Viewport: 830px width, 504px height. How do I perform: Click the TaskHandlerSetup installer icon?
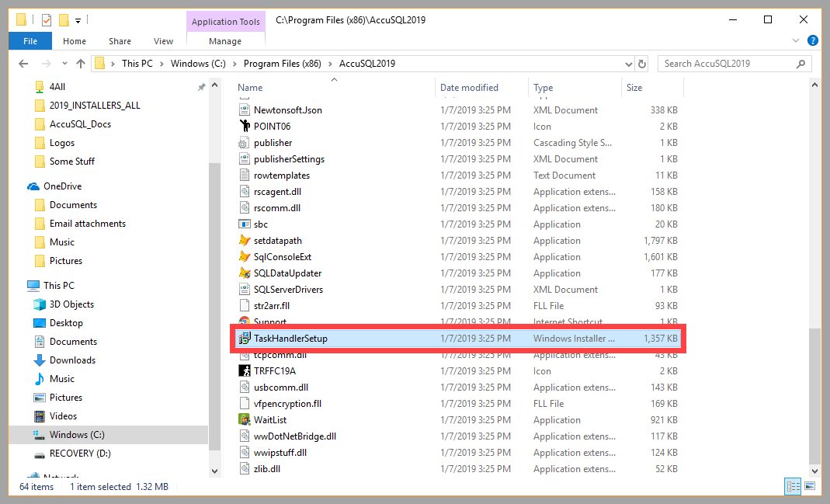tap(244, 339)
